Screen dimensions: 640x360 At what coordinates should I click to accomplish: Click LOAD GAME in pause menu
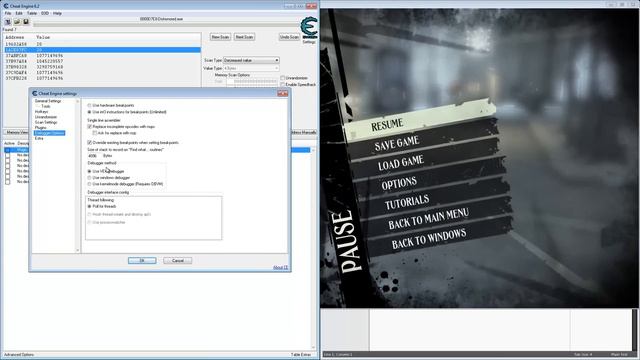click(400, 163)
